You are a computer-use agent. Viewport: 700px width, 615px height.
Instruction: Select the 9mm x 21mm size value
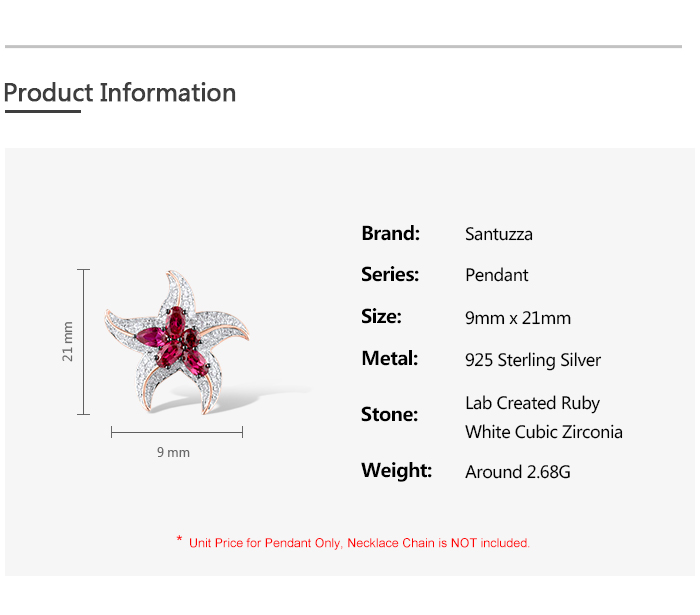point(518,318)
